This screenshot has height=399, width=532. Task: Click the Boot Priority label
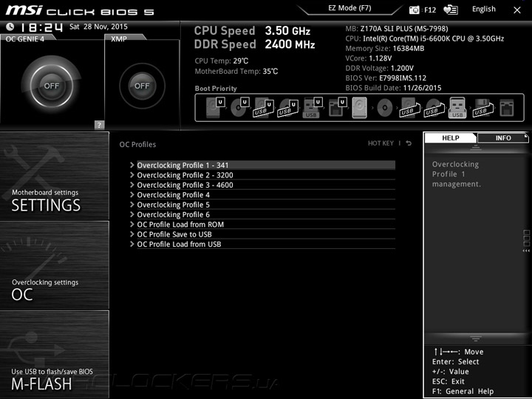(216, 89)
